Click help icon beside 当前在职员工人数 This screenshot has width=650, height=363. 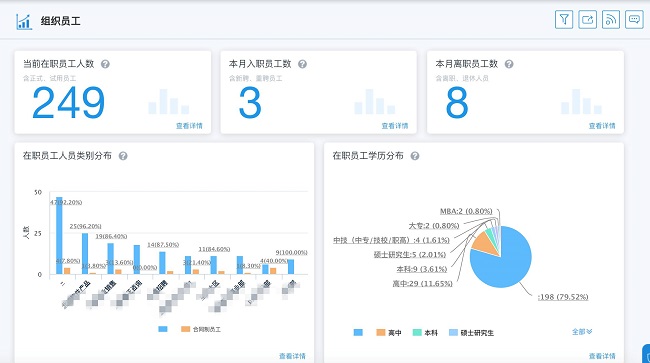[x=105, y=64]
